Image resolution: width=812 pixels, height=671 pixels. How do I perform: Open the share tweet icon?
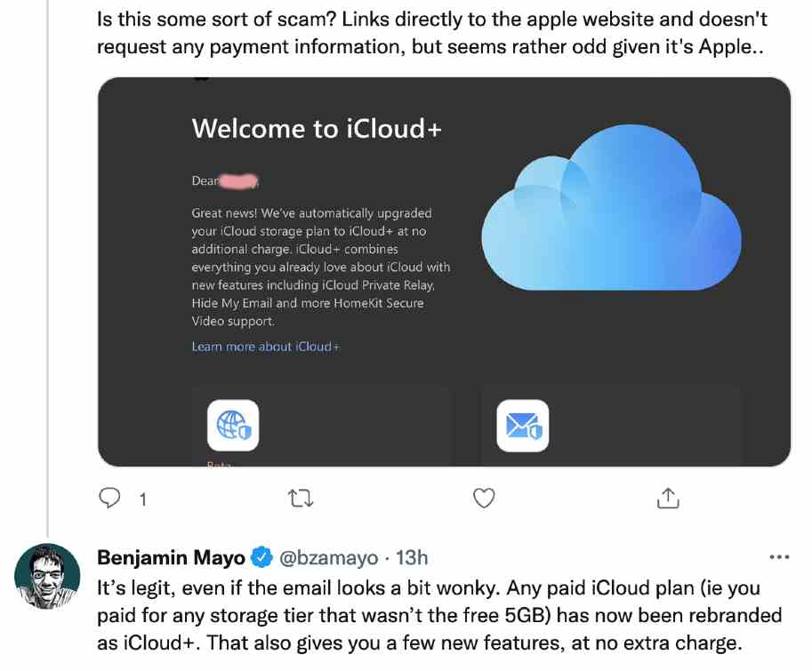pos(668,499)
